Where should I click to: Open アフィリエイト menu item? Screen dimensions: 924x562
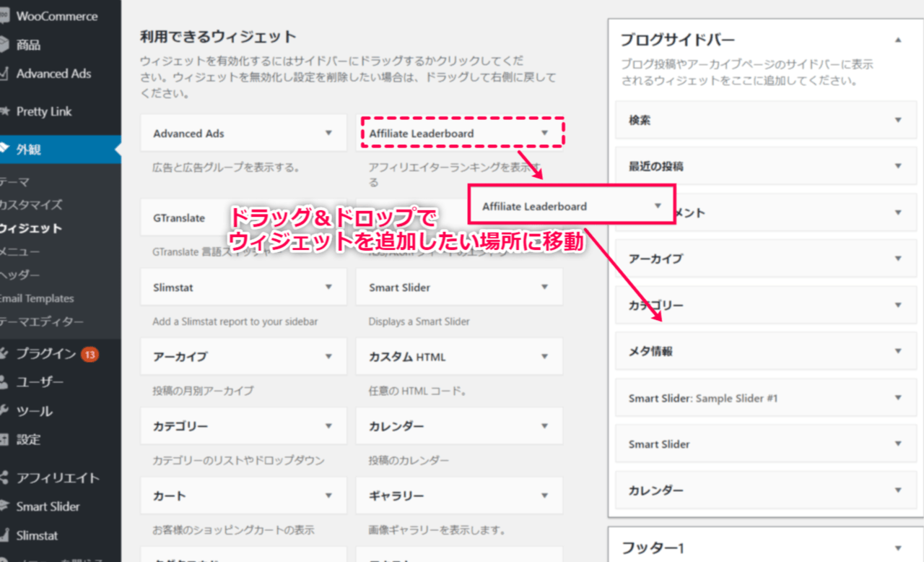(x=58, y=477)
